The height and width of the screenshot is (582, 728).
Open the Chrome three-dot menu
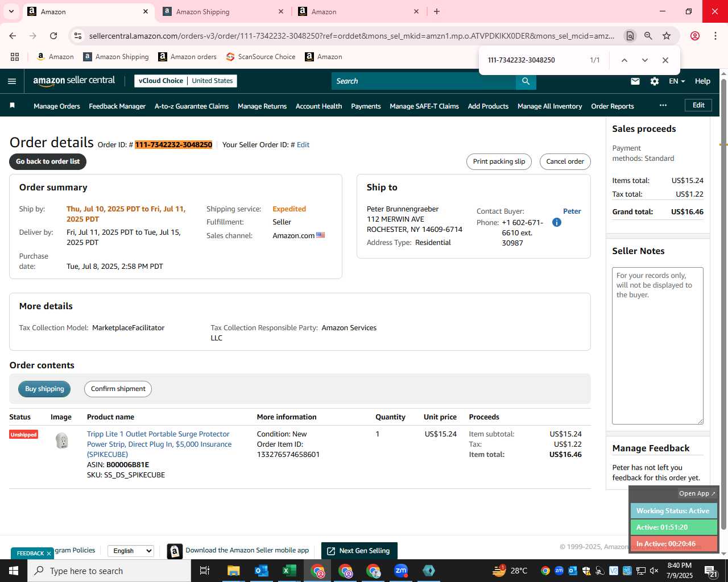point(715,36)
